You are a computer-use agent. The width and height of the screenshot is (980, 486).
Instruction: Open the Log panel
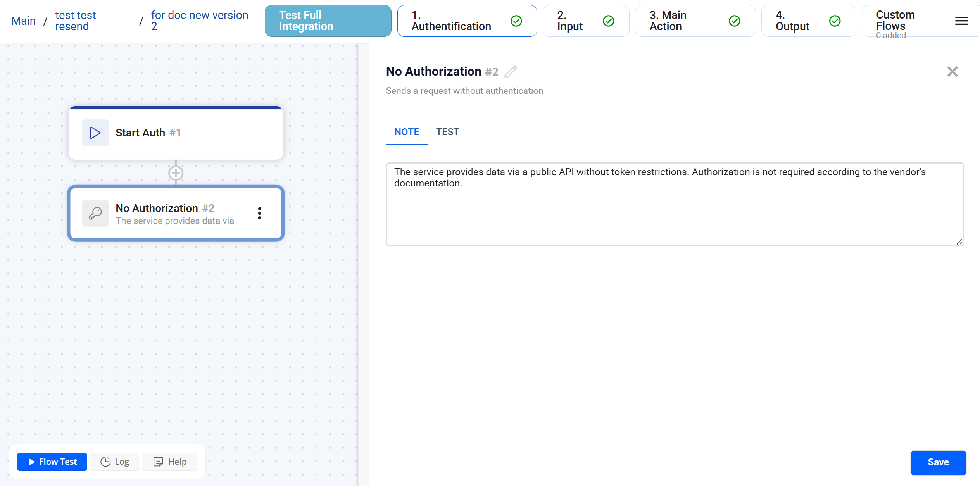pyautogui.click(x=115, y=462)
